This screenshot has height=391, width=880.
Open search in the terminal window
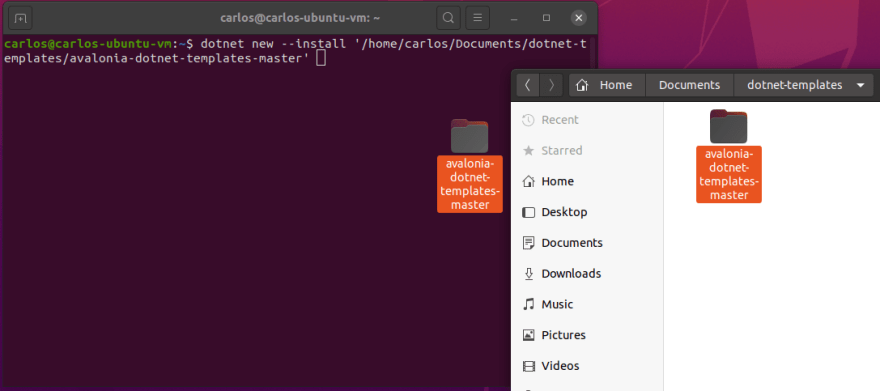tap(448, 18)
